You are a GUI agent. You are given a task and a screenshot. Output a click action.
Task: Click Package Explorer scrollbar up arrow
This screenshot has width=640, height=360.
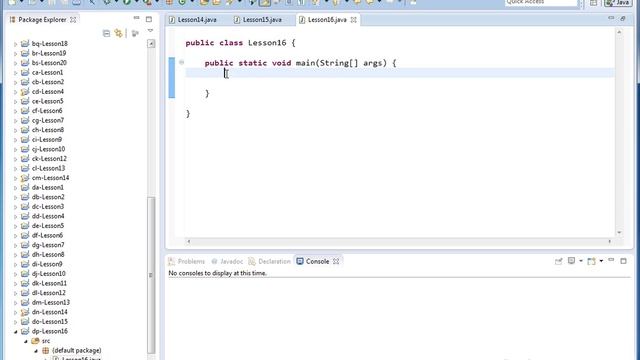point(151,43)
